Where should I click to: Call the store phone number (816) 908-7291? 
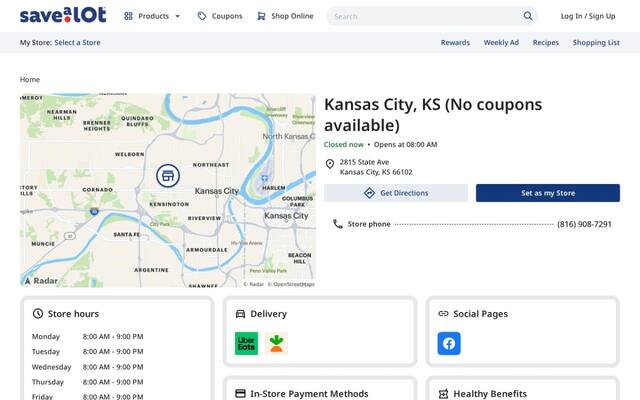tap(584, 224)
